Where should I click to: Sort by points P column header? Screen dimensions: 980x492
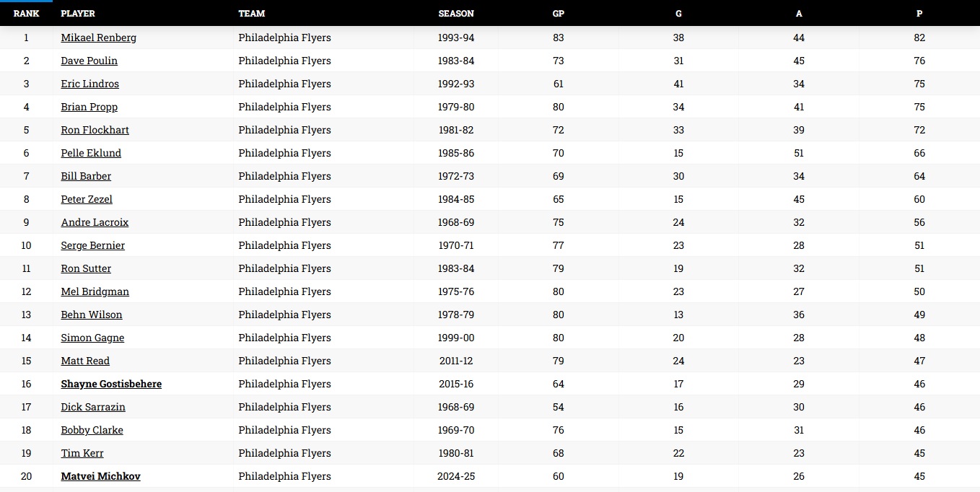tap(919, 13)
